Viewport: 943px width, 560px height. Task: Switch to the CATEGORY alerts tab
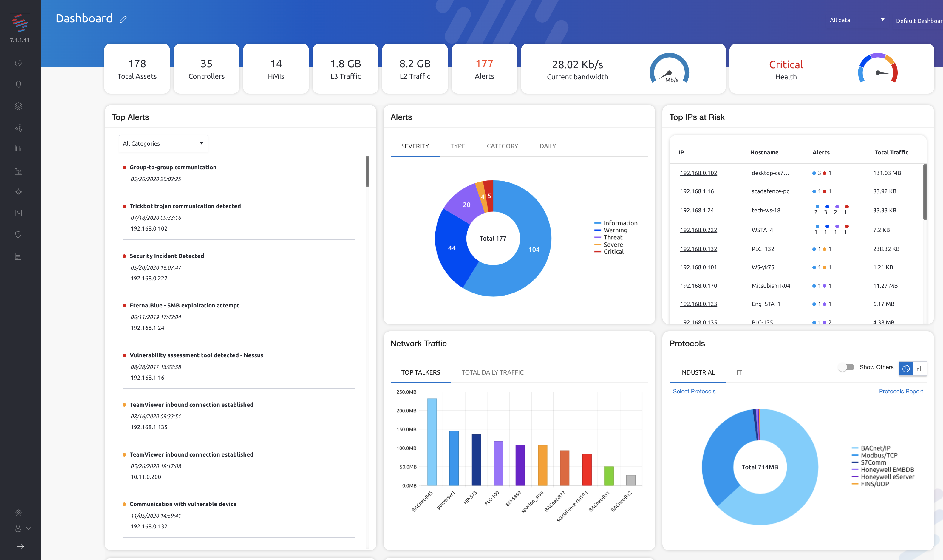(502, 146)
